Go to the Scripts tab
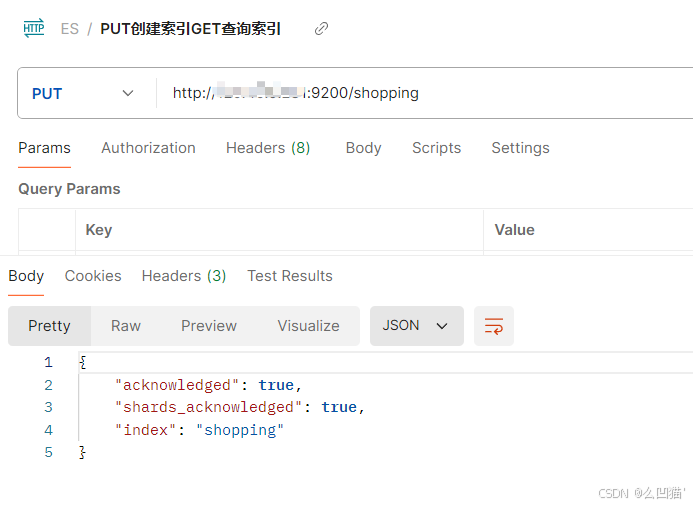Image resolution: width=693 pixels, height=507 pixels. [x=436, y=148]
